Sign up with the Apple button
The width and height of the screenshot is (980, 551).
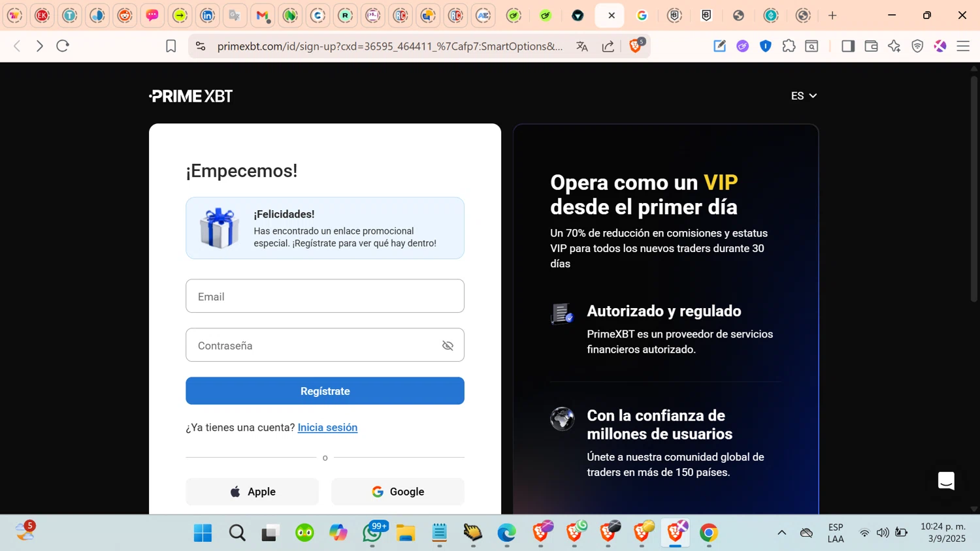[x=252, y=492]
